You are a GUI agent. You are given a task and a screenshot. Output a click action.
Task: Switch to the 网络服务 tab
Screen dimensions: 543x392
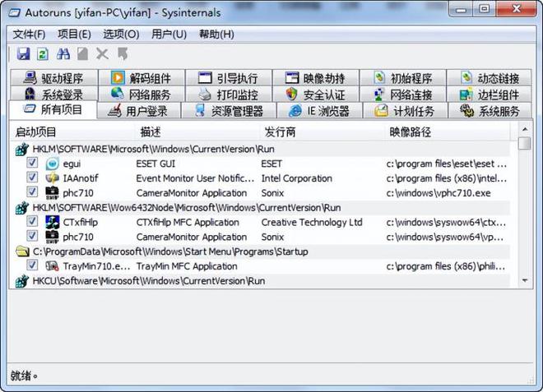[x=142, y=95]
